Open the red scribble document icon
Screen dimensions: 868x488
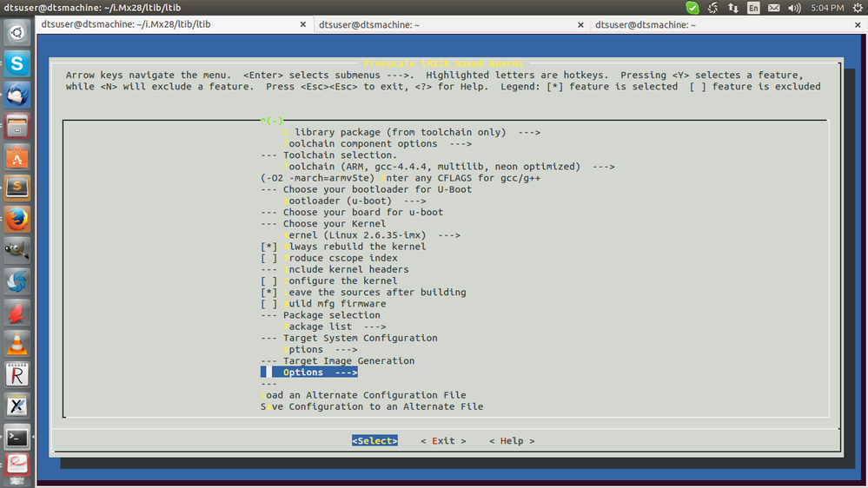point(17,465)
